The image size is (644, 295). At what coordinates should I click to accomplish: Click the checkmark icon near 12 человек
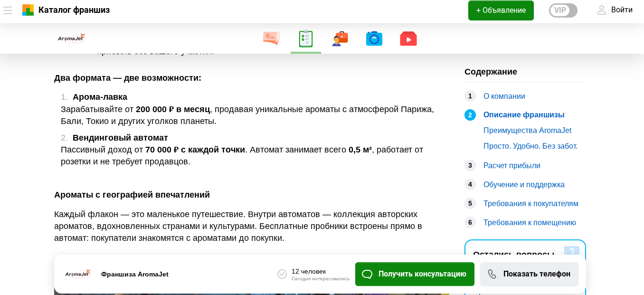282,274
